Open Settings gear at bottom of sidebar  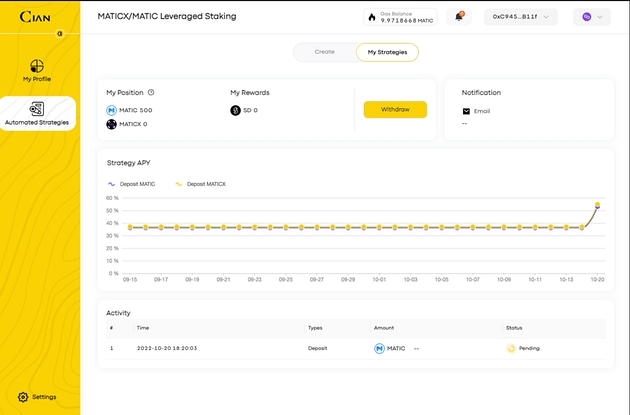pos(24,397)
